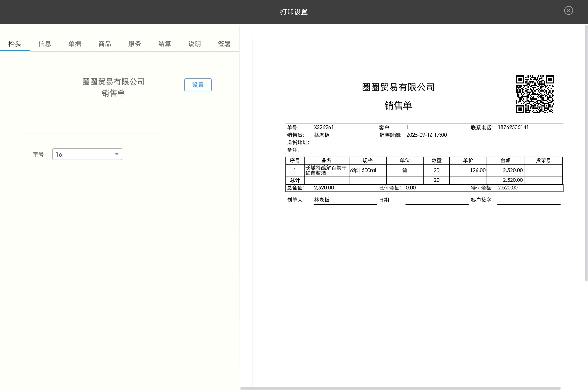Click the 客户签字: label
The image size is (588, 390).
point(482,200)
